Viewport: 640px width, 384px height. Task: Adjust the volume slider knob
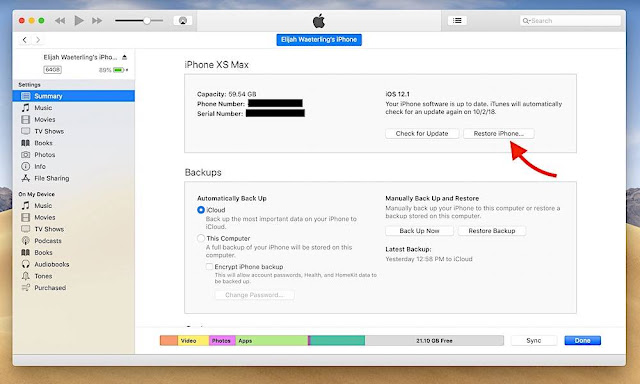[x=147, y=20]
